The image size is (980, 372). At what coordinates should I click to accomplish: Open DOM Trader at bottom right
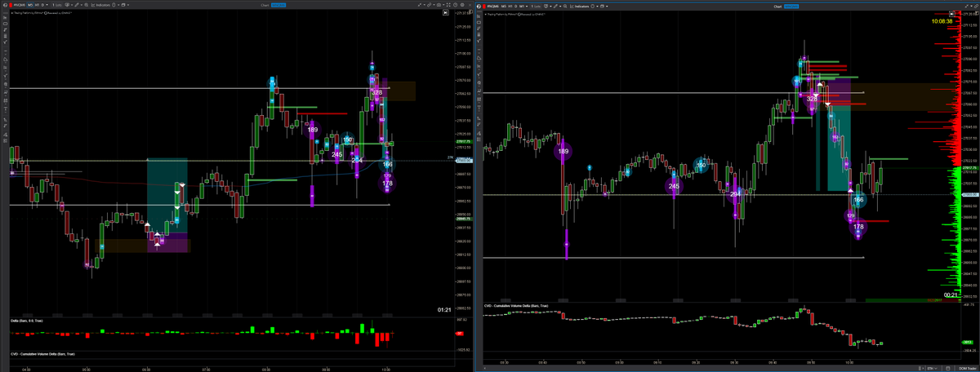pyautogui.click(x=967, y=368)
